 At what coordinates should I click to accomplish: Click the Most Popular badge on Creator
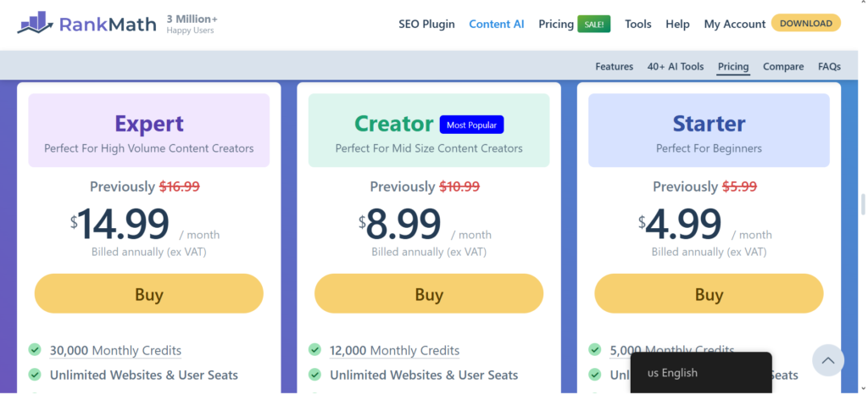coord(471,125)
